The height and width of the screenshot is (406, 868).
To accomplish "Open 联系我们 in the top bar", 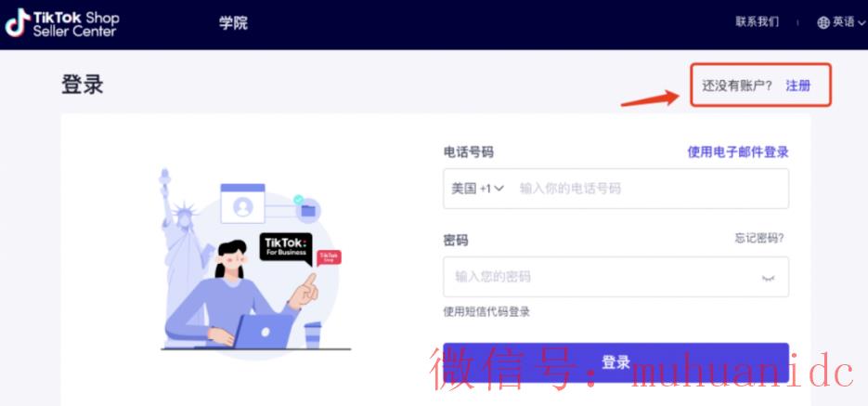I will point(757,22).
